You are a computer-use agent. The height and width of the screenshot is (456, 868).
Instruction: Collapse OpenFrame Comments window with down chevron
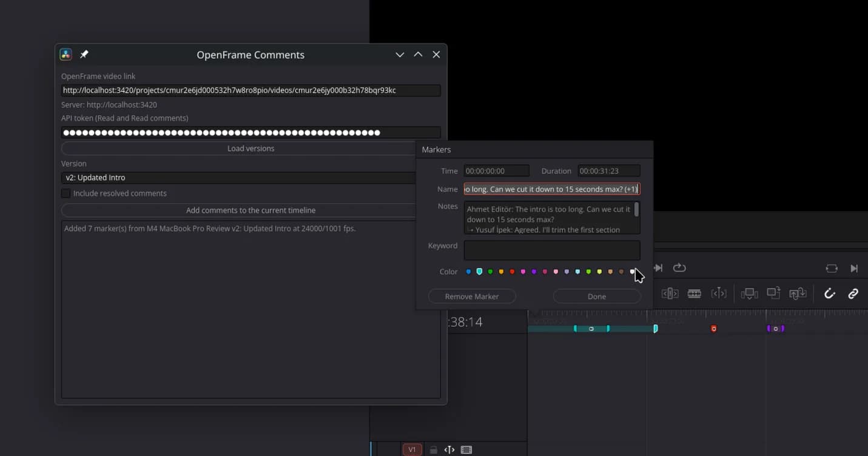click(400, 55)
